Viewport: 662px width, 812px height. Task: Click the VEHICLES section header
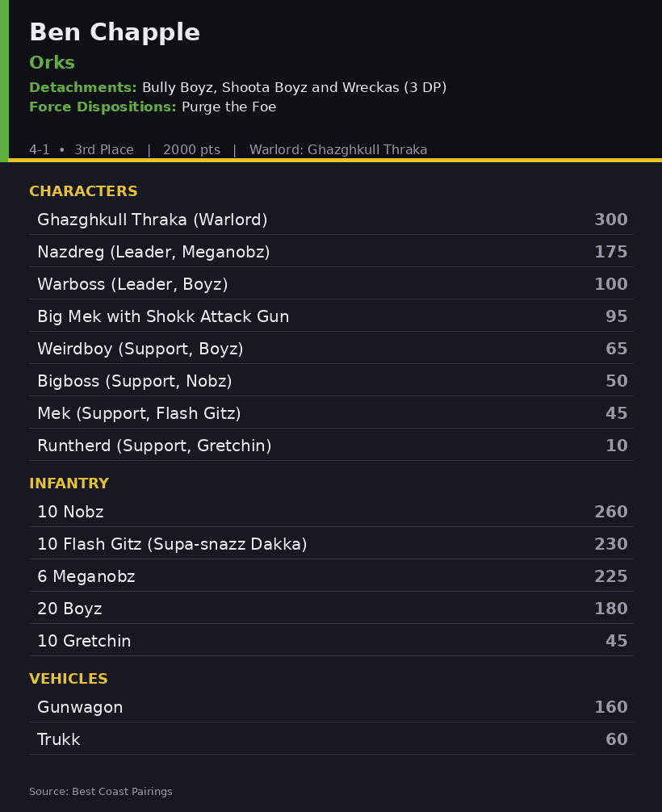point(69,678)
